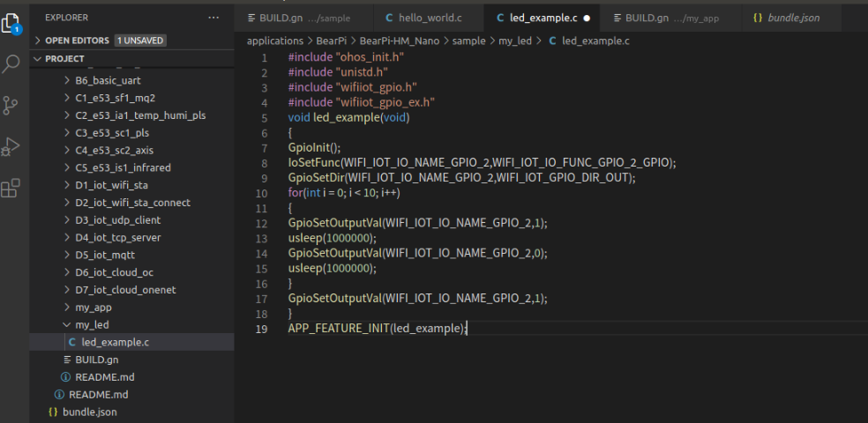
Task: Collapse the PROJECT section
Action: click(38, 59)
